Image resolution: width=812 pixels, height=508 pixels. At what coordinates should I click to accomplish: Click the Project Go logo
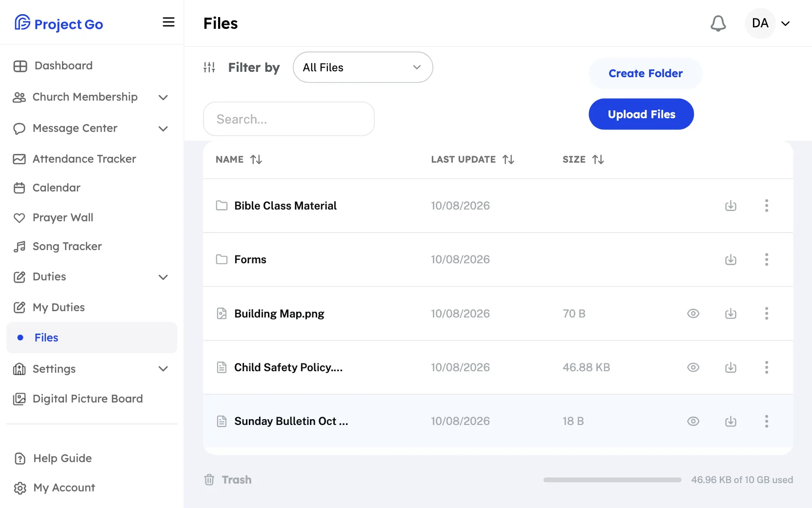(59, 23)
